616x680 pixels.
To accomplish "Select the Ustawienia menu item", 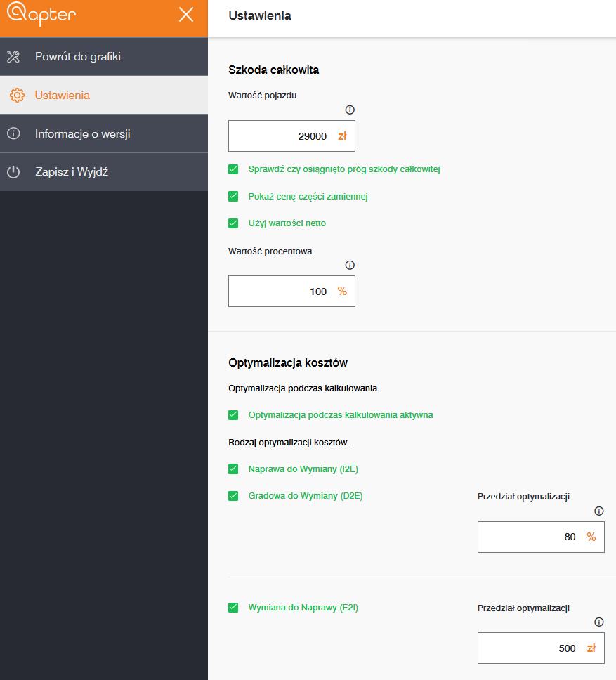I will (104, 95).
